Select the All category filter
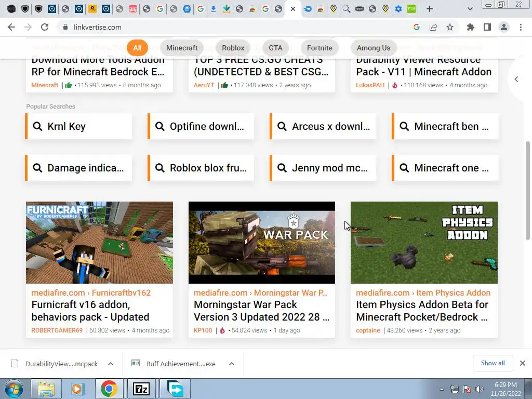The image size is (532, 399). [137, 48]
